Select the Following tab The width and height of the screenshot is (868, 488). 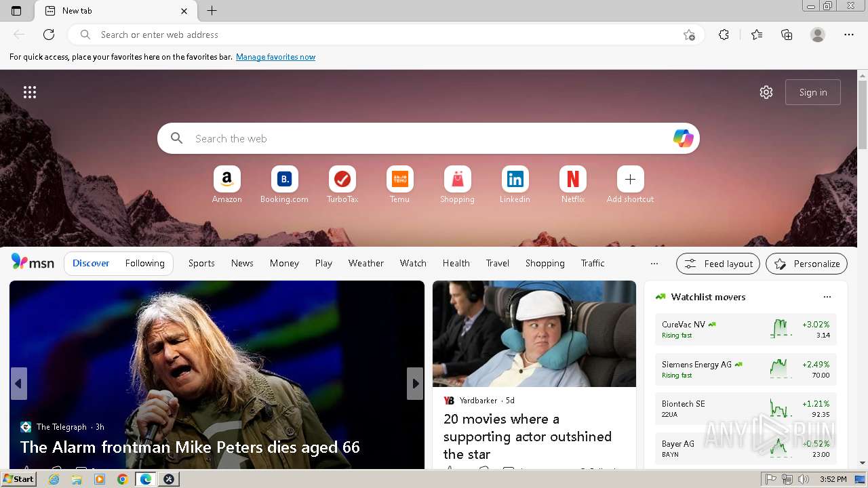145,263
